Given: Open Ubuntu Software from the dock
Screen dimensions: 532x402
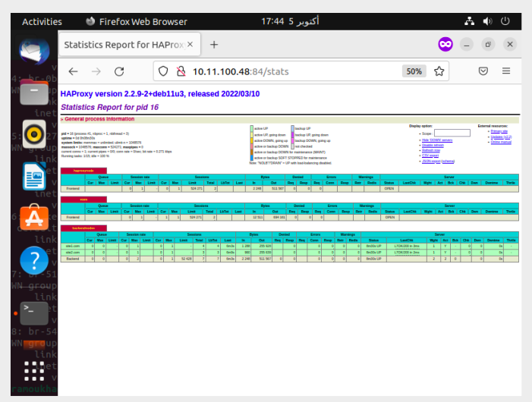Looking at the screenshot, I should click(34, 218).
